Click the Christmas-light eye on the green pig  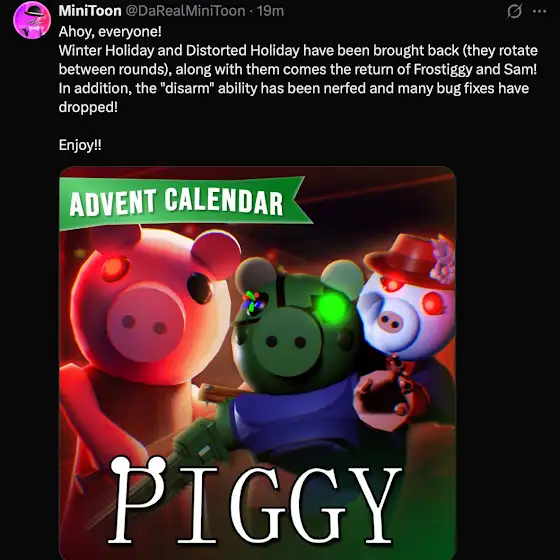(x=254, y=302)
